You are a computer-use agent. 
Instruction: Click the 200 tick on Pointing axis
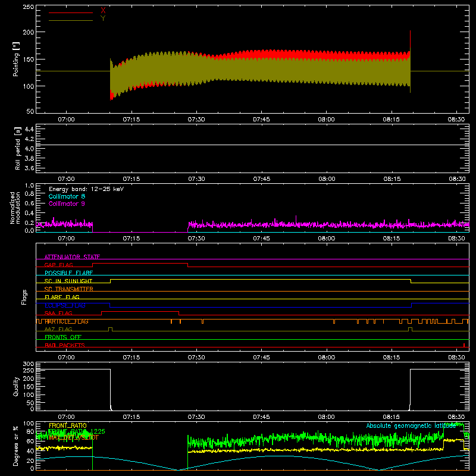(x=29, y=32)
